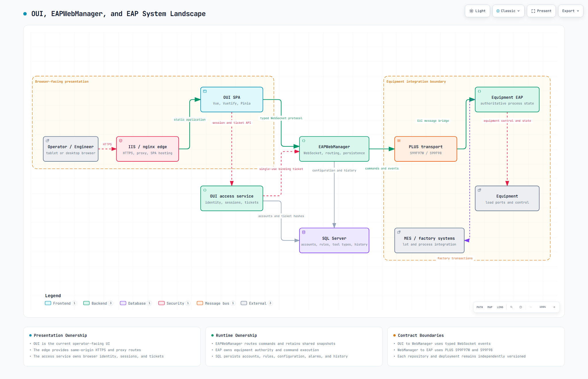
Task: Toggle Message bus legend filter
Action: pos(216,303)
